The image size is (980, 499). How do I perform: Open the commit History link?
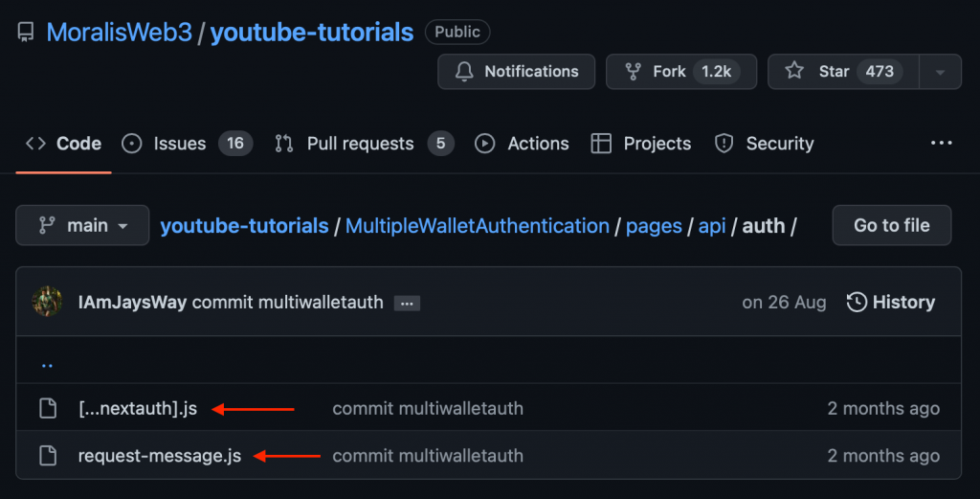click(x=891, y=302)
